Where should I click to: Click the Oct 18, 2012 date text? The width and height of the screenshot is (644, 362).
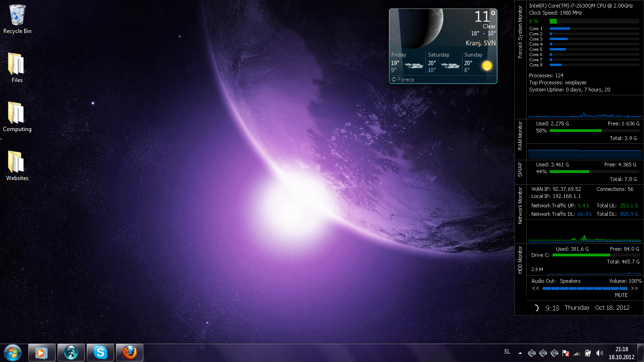(x=612, y=307)
